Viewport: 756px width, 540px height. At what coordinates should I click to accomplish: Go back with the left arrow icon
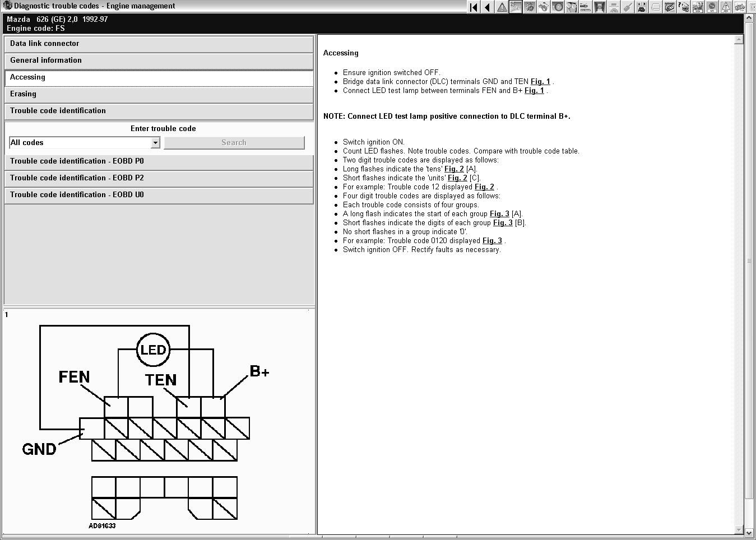488,7
